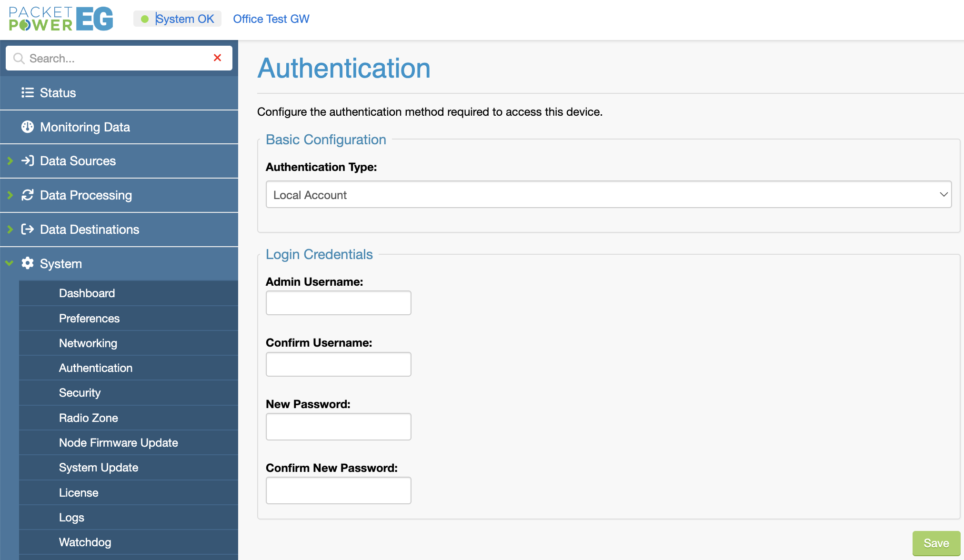This screenshot has width=964, height=560.
Task: Click the green System OK status dot
Action: point(145,19)
